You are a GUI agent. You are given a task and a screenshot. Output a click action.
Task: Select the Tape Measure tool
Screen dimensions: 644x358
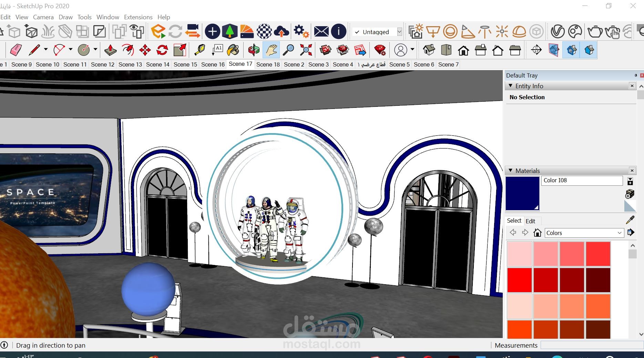200,50
